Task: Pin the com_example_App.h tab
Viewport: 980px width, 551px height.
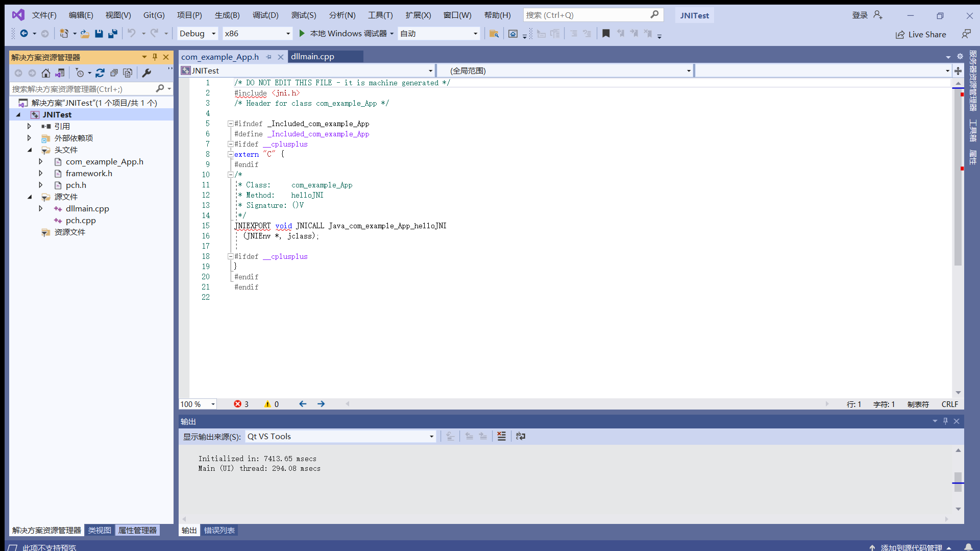Action: point(268,57)
